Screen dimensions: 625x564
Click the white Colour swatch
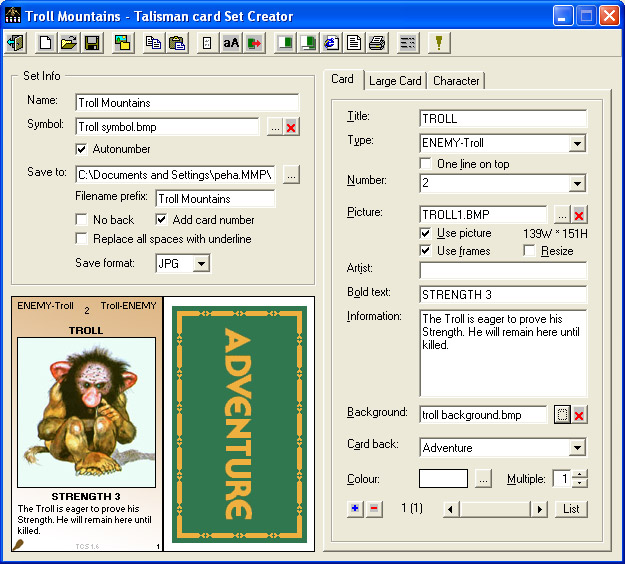[x=443, y=478]
